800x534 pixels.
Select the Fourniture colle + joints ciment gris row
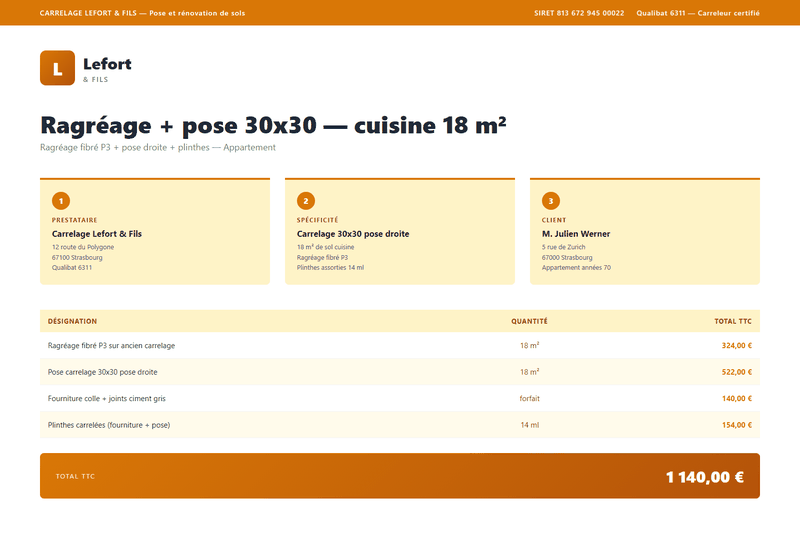click(399, 398)
